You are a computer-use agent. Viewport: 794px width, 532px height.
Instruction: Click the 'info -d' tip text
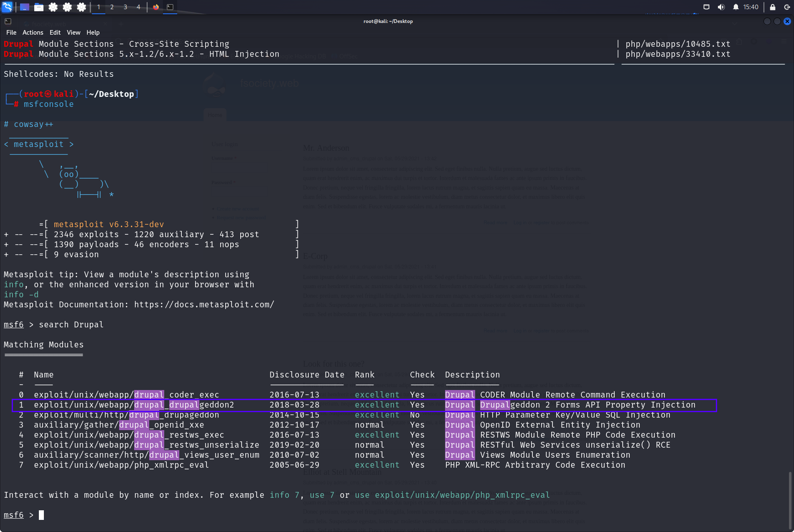coord(21,294)
